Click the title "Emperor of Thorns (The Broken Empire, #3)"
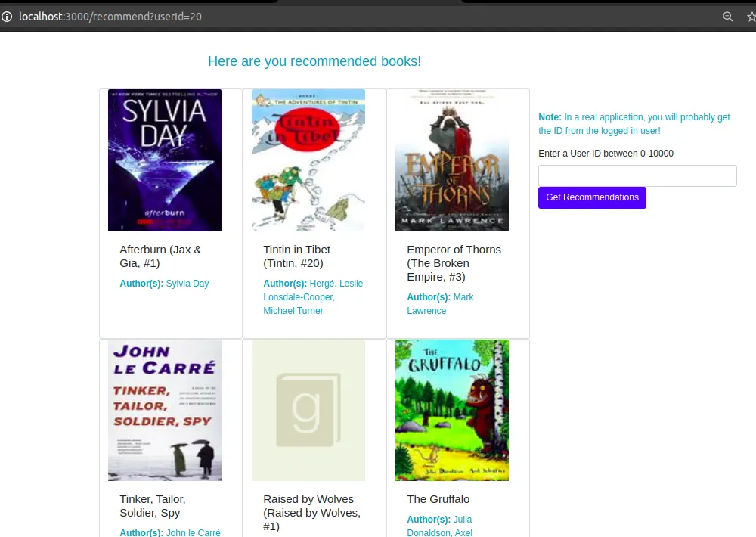The height and width of the screenshot is (537, 756). point(454,263)
